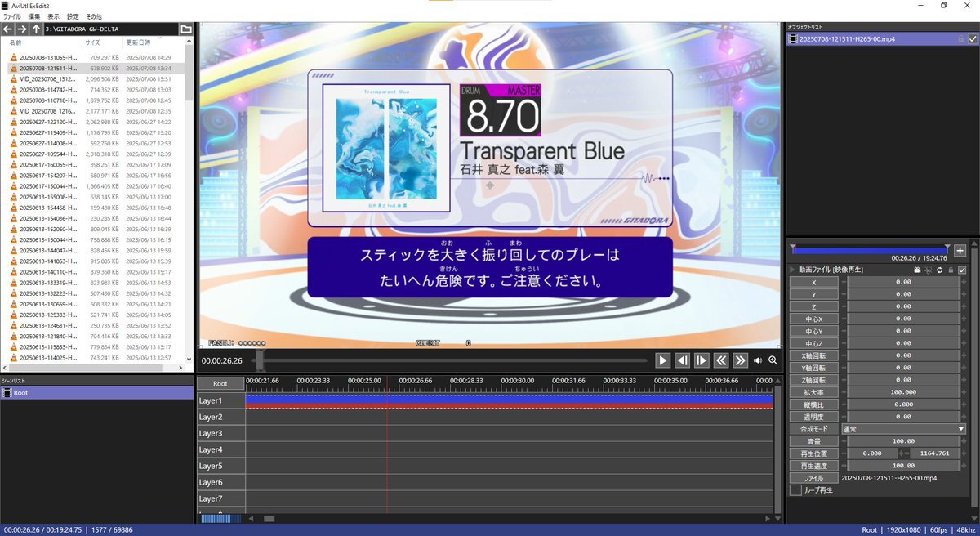The width and height of the screenshot is (980, 536).
Task: Expand the 動画ファイル [映像再生] section triangle
Action: (792, 270)
